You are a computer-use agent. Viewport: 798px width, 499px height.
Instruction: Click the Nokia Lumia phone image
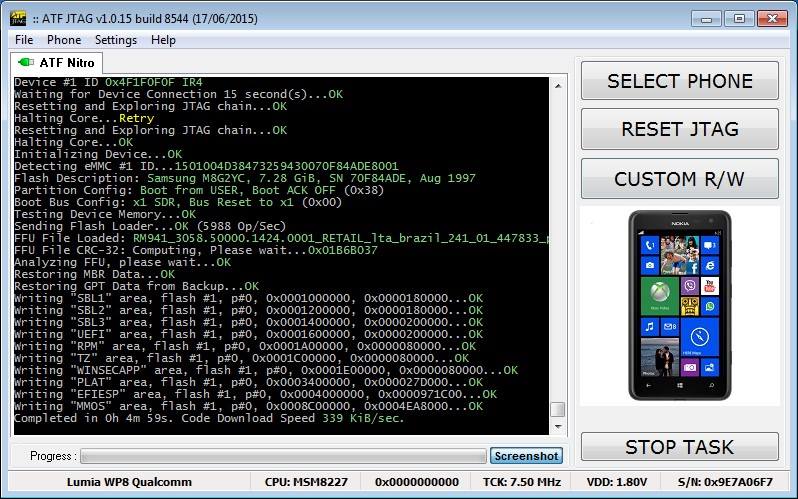tap(679, 305)
